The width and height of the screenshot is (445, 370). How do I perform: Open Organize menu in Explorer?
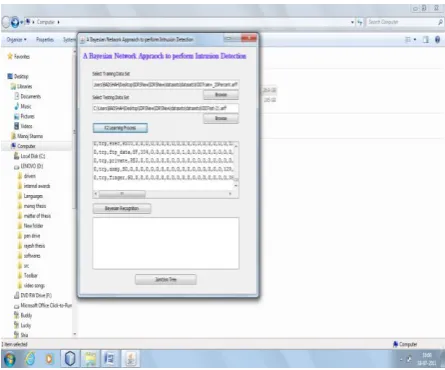click(16, 40)
